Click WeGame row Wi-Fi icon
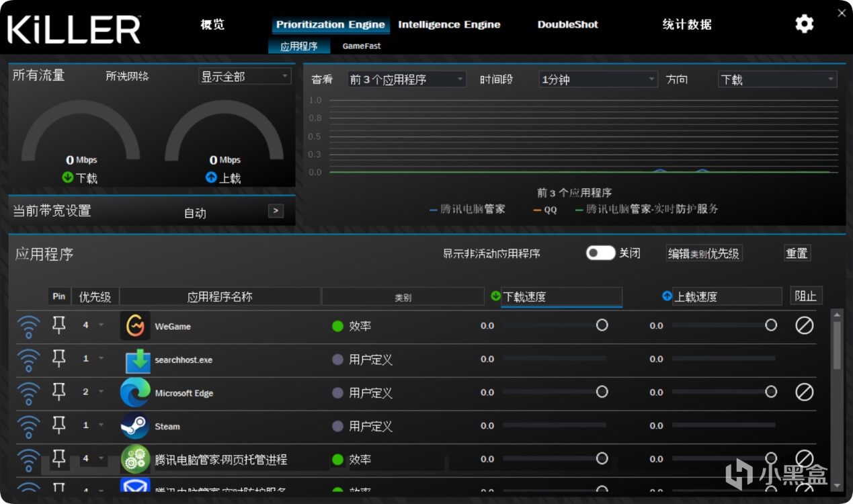853x504 pixels. [28, 327]
